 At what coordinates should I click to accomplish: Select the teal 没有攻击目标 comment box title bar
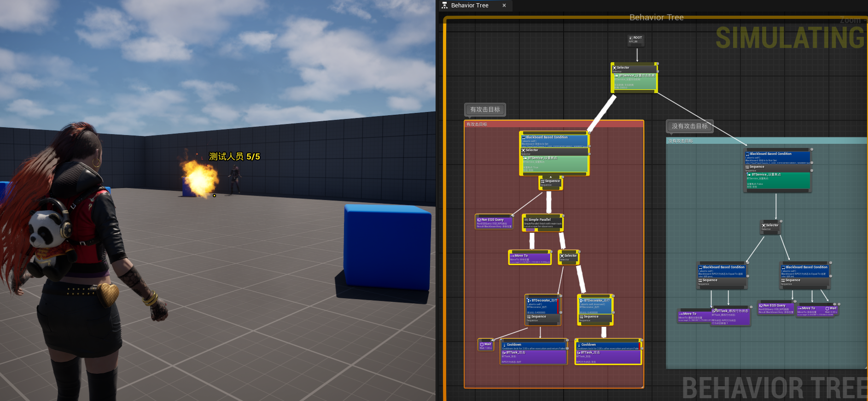[767, 141]
